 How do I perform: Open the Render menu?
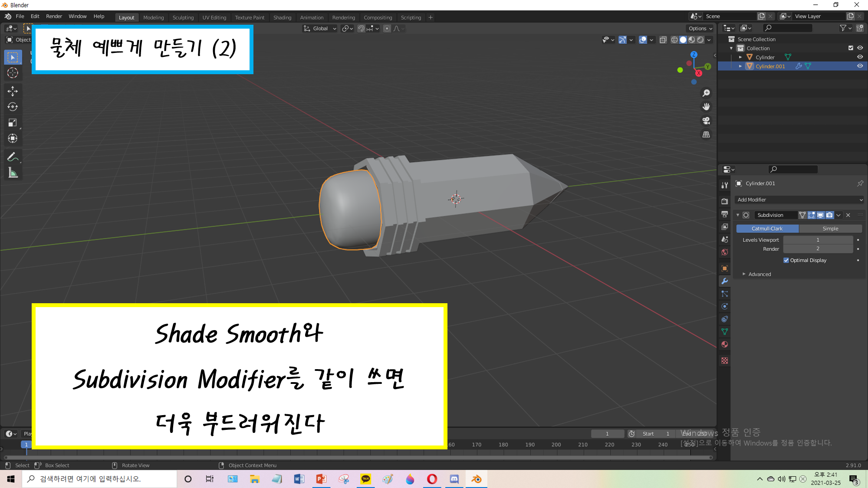[x=54, y=16]
